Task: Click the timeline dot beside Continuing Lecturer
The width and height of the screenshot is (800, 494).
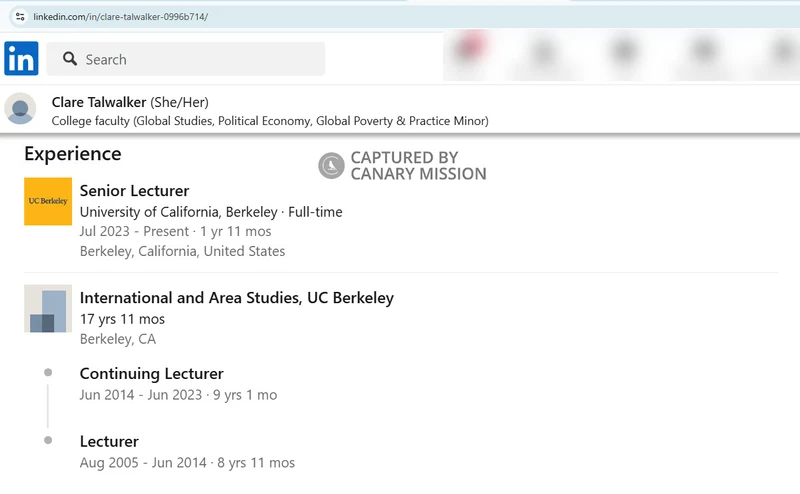Action: tap(48, 373)
